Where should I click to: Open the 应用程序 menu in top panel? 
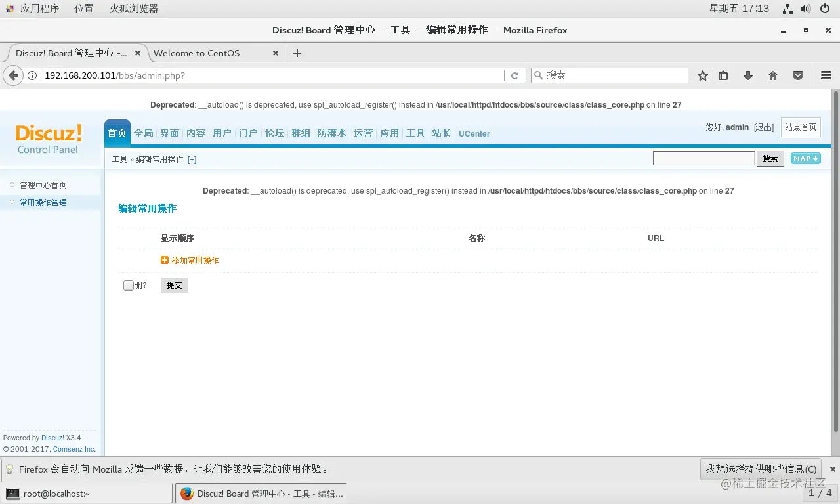(x=39, y=9)
